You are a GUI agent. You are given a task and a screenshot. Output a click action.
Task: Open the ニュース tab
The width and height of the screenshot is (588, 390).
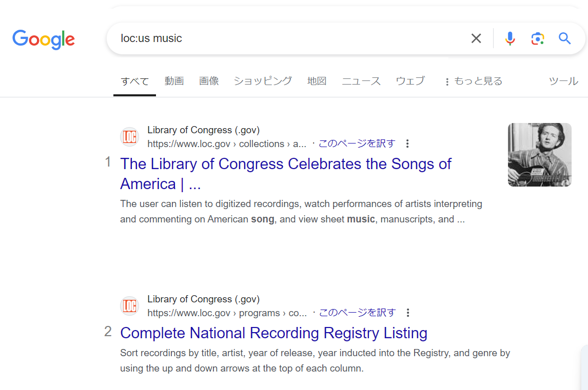click(x=361, y=81)
